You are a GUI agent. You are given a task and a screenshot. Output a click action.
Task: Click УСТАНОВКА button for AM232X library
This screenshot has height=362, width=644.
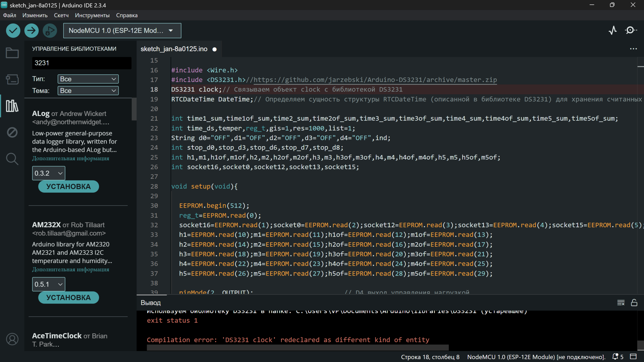[69, 298]
